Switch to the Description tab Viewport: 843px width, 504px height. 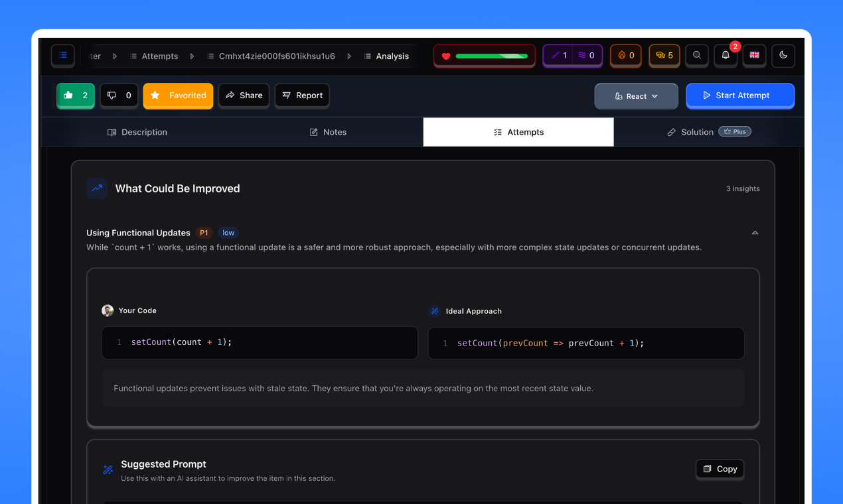(137, 132)
